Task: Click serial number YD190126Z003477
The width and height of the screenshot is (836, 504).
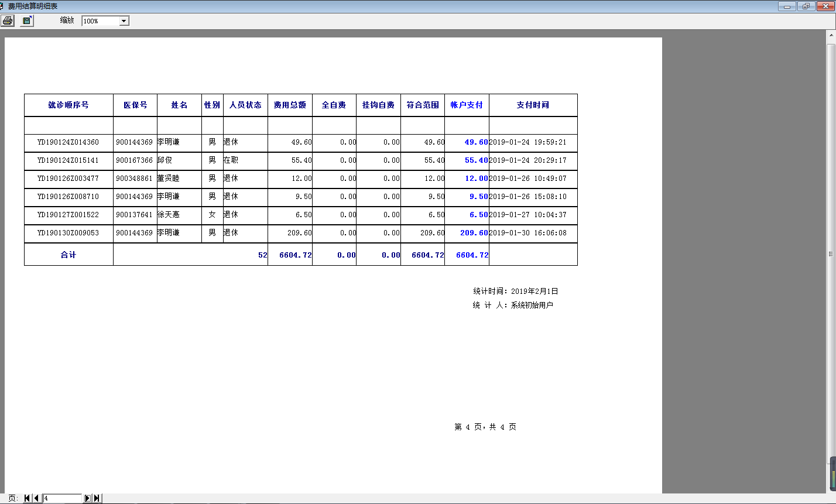Action: (68, 179)
